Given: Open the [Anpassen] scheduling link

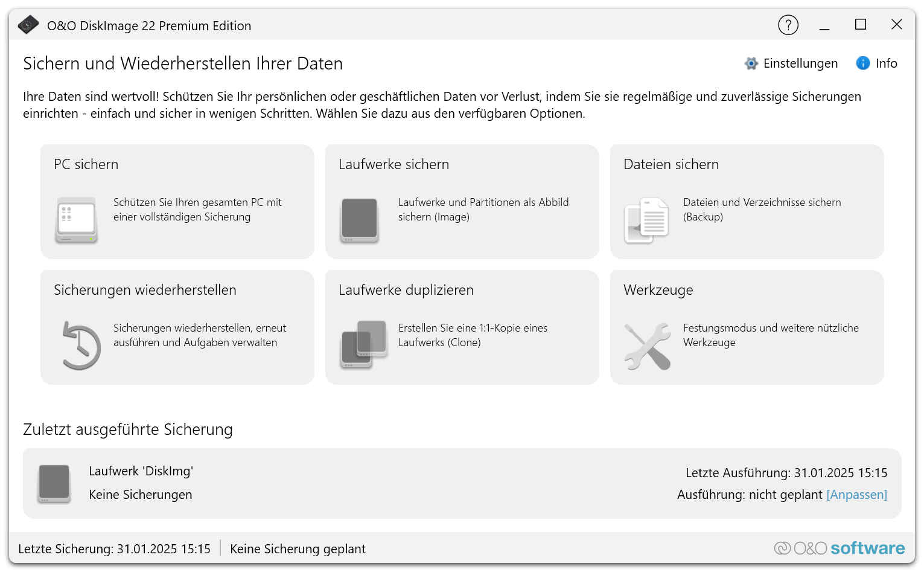Looking at the screenshot, I should coord(856,494).
